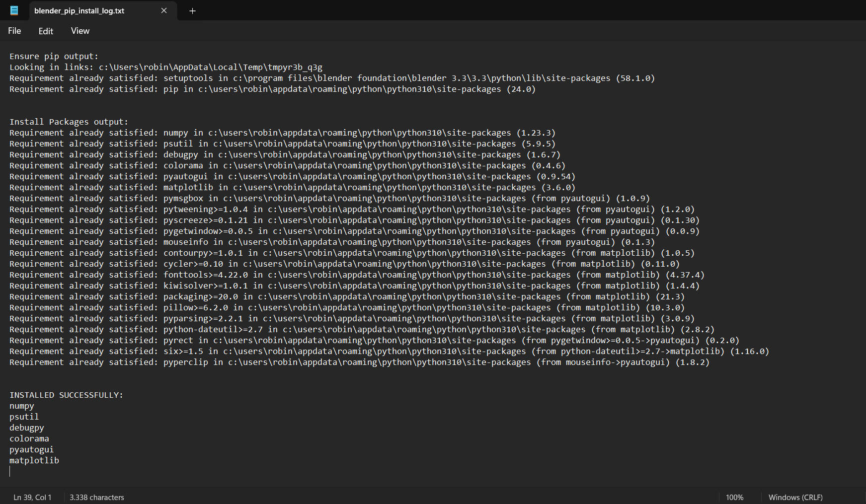Click the kiwisolver>=1.0.1 requirement line

(x=354, y=286)
